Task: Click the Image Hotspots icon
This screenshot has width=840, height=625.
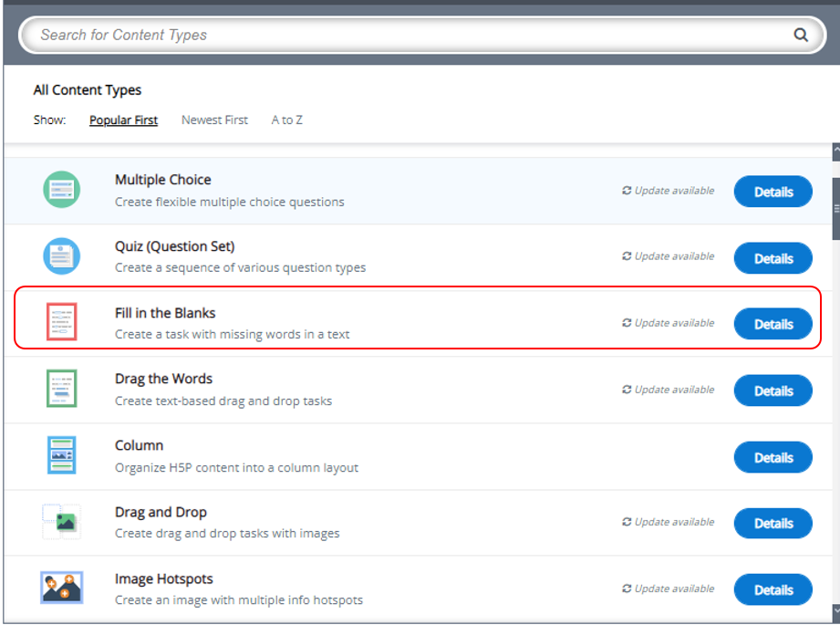Action: 61,588
